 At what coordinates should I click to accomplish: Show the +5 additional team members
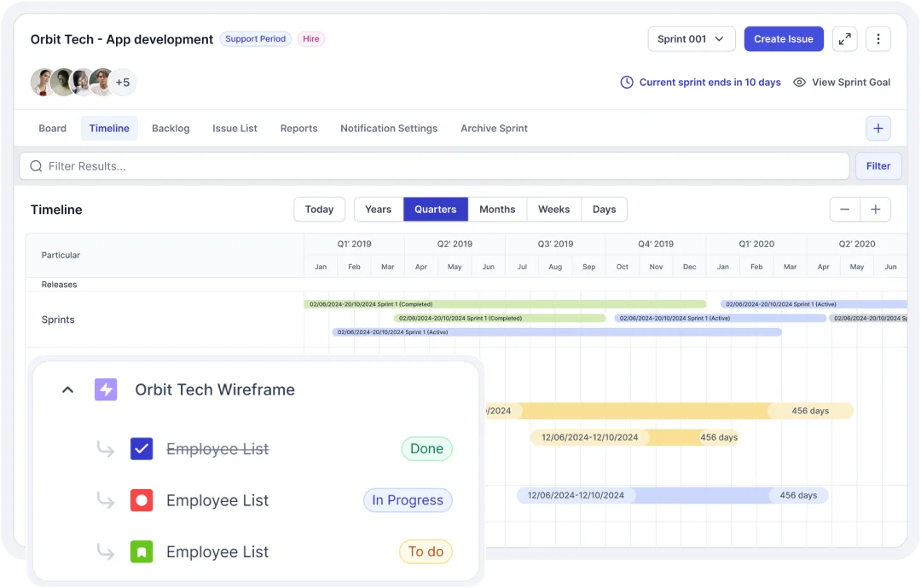tap(123, 83)
